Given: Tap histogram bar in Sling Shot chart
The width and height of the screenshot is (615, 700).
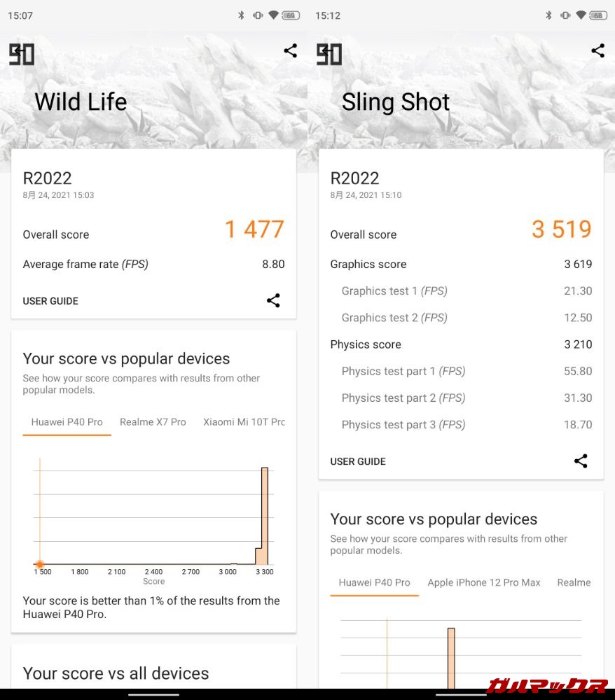Looking at the screenshot, I should [x=451, y=658].
